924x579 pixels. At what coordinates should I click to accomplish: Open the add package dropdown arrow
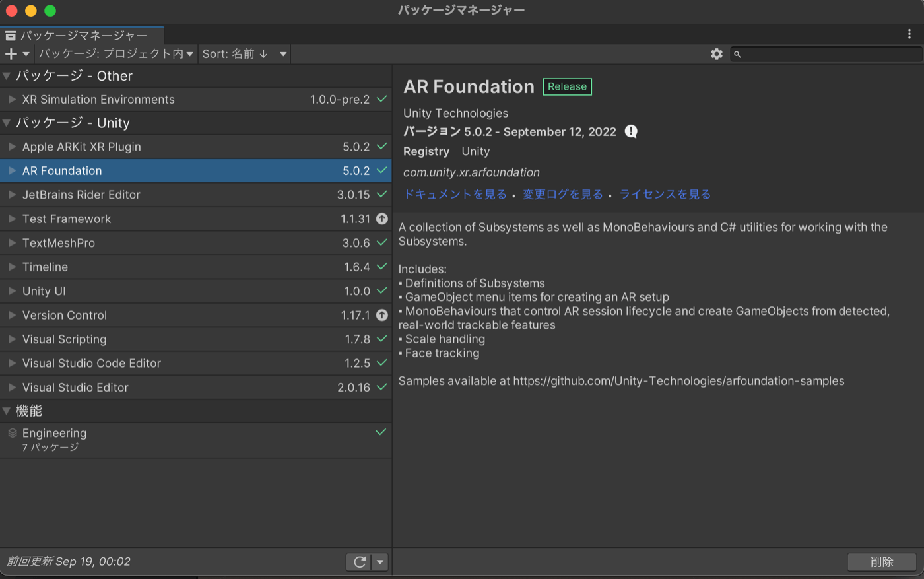click(26, 54)
